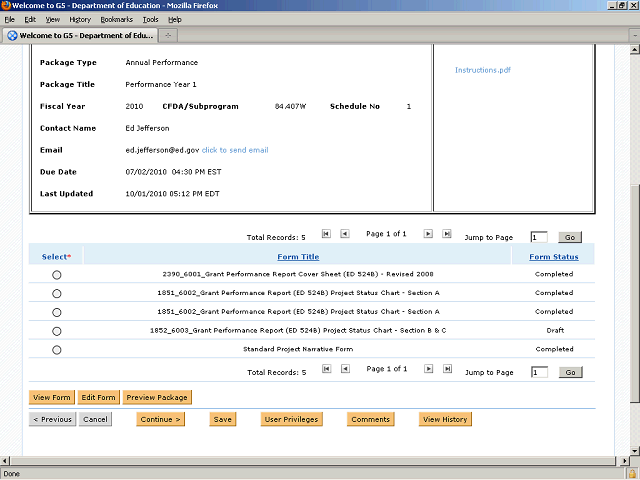The image size is (640, 480).
Task: Sort by Form Title column header
Action: (298, 257)
